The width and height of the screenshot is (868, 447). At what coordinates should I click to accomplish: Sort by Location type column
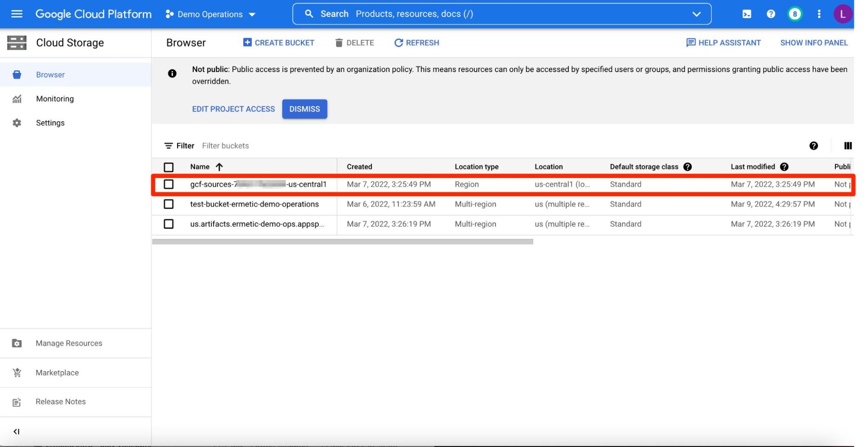click(x=476, y=167)
